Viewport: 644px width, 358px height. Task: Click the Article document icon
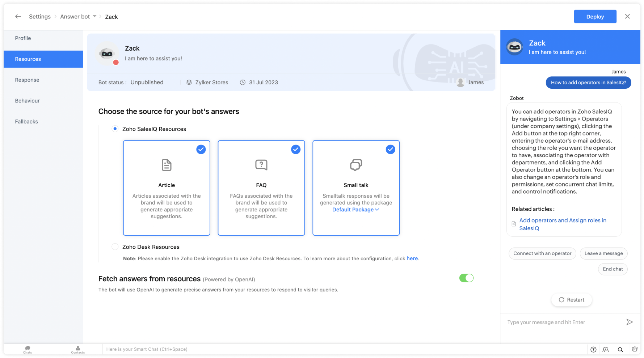click(167, 165)
